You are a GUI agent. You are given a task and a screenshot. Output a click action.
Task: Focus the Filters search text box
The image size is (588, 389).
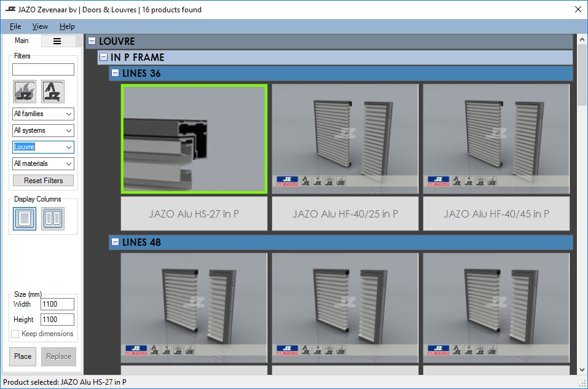coord(43,69)
